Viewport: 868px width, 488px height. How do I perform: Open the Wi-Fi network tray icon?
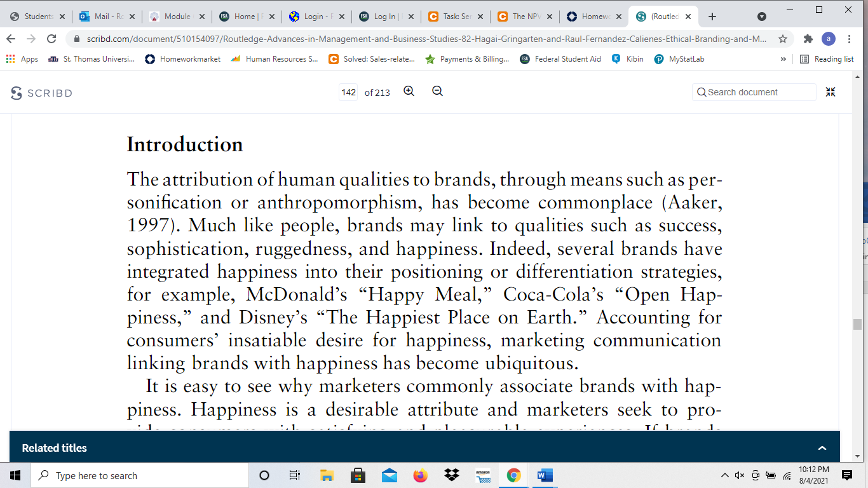click(787, 475)
